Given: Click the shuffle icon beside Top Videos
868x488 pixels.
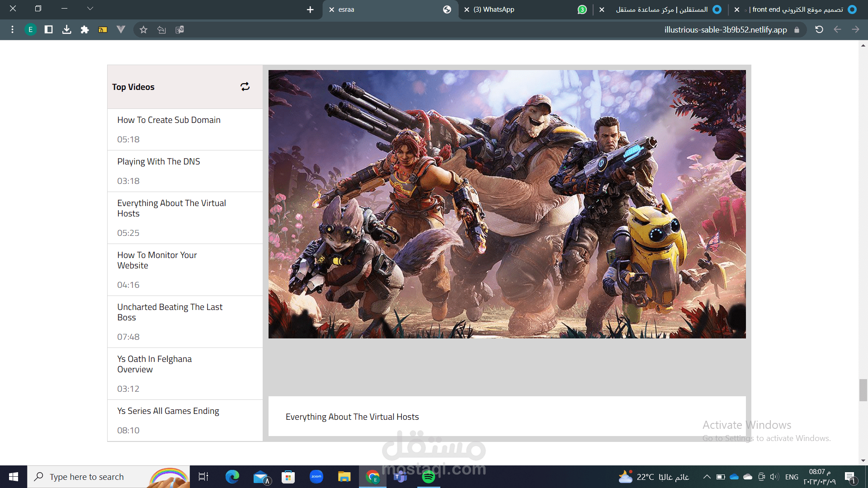Looking at the screenshot, I should pyautogui.click(x=245, y=87).
